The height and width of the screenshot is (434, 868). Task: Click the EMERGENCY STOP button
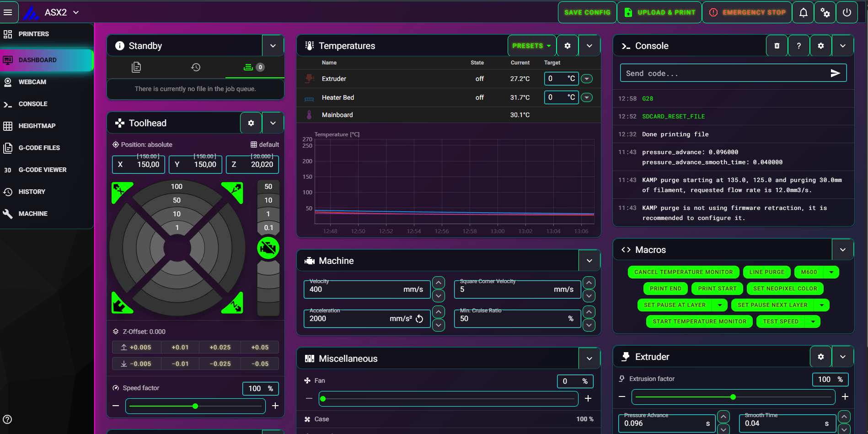(747, 12)
